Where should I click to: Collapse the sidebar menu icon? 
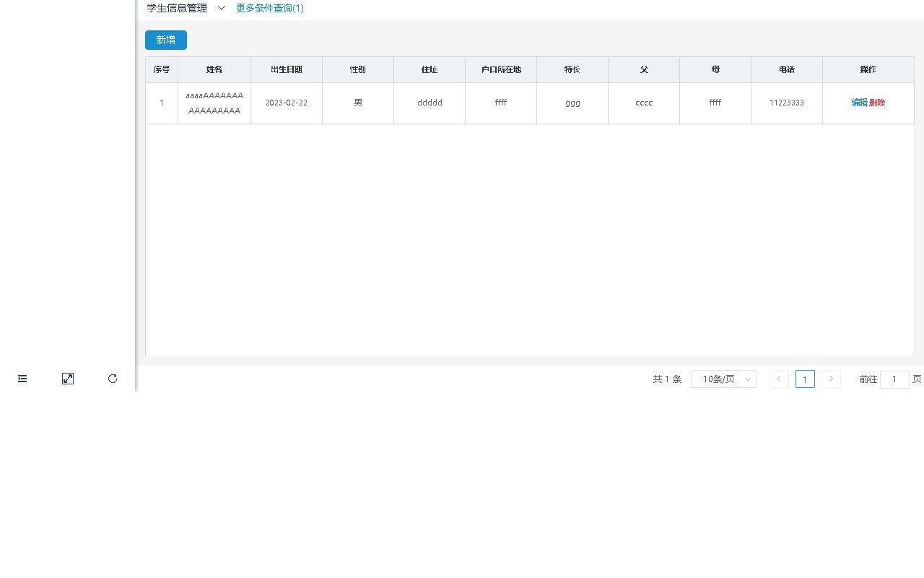coord(22,379)
